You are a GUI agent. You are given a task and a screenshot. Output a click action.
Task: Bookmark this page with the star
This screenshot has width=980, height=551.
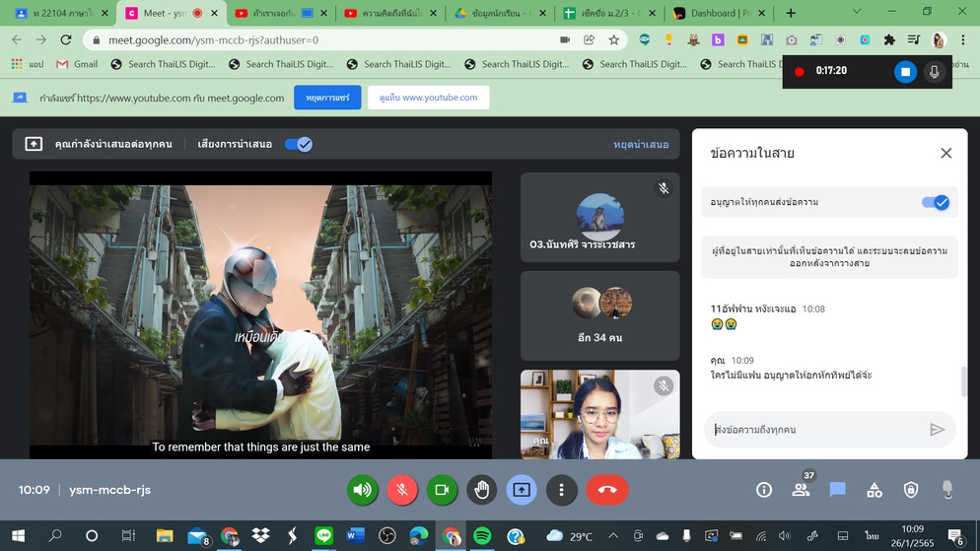click(x=614, y=40)
